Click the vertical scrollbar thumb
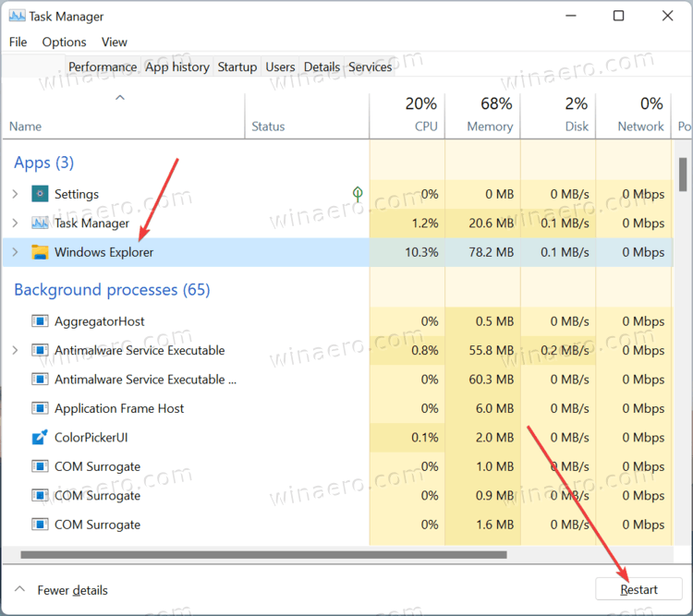The height and width of the screenshot is (616, 693). (x=683, y=175)
